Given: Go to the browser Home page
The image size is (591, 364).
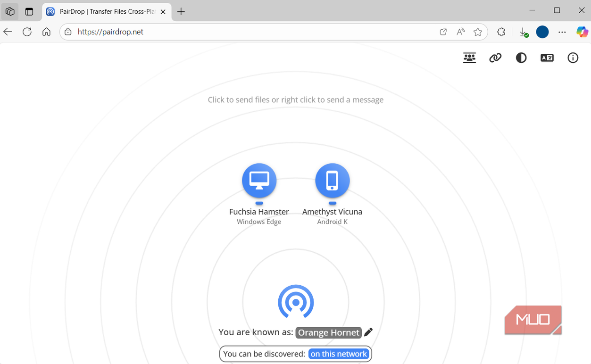Looking at the screenshot, I should pos(46,32).
